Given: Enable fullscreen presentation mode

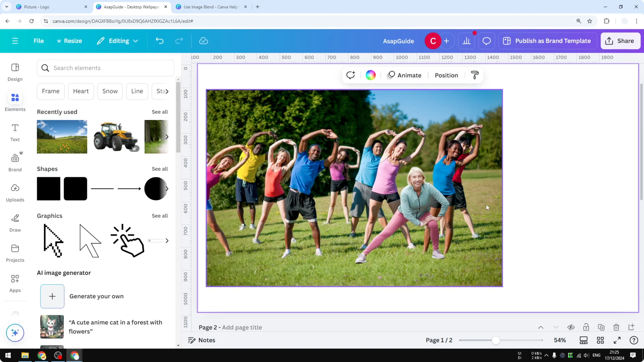Looking at the screenshot, I should point(617,340).
